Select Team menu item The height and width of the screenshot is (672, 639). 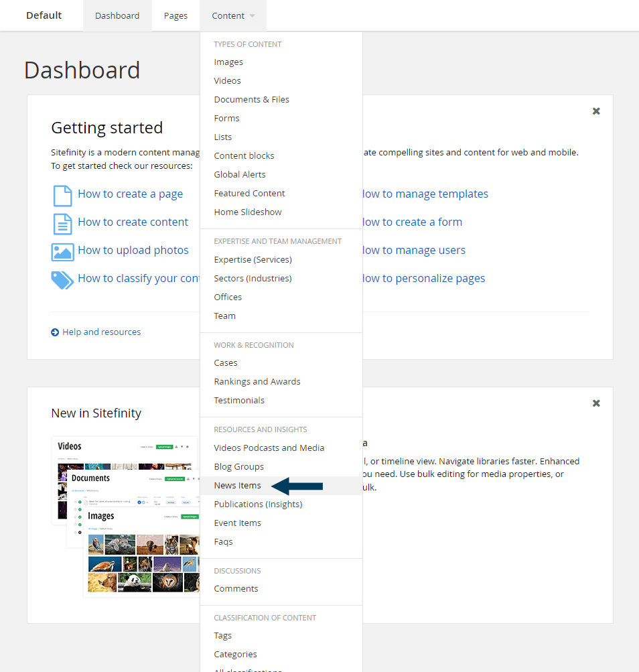(224, 316)
